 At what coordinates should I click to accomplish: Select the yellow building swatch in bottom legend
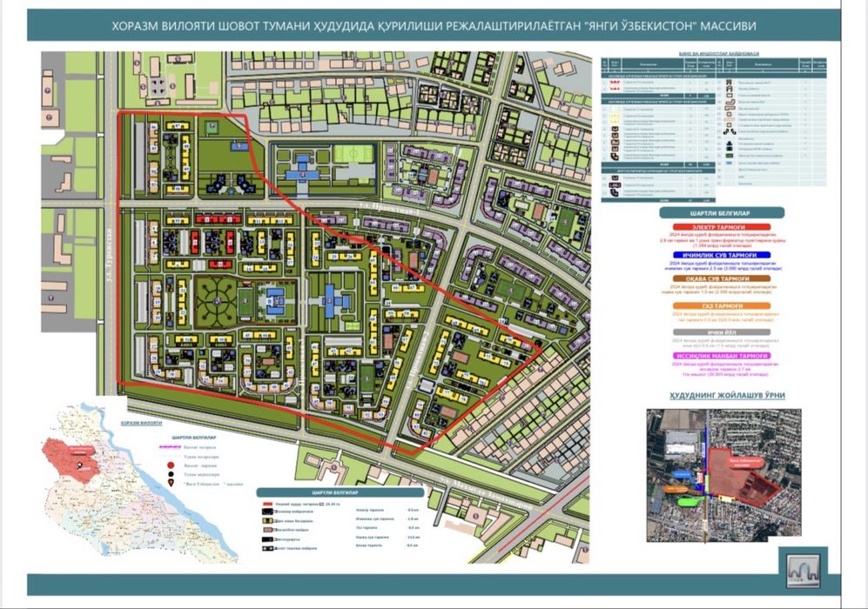266,521
